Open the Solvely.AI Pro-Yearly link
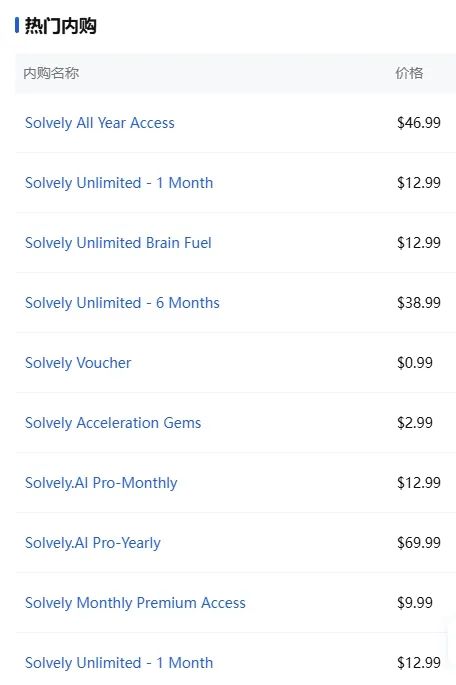 93,543
